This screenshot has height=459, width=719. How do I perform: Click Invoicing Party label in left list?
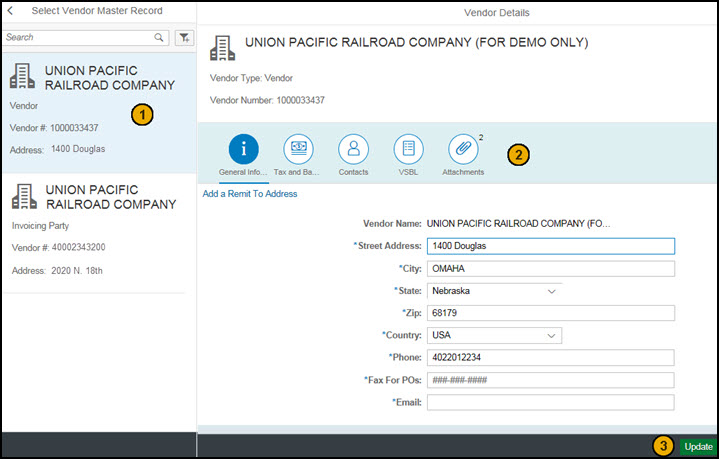point(40,226)
